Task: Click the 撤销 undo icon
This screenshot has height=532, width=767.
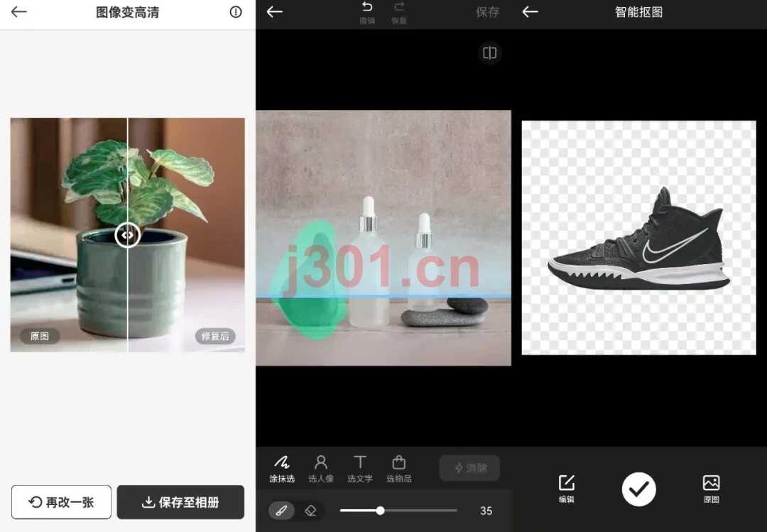Action: [367, 13]
